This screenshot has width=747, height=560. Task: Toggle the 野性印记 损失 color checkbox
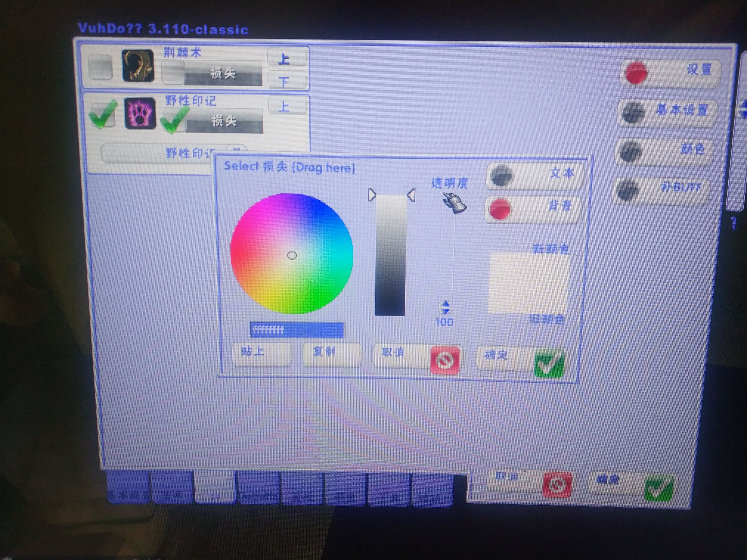point(174,120)
